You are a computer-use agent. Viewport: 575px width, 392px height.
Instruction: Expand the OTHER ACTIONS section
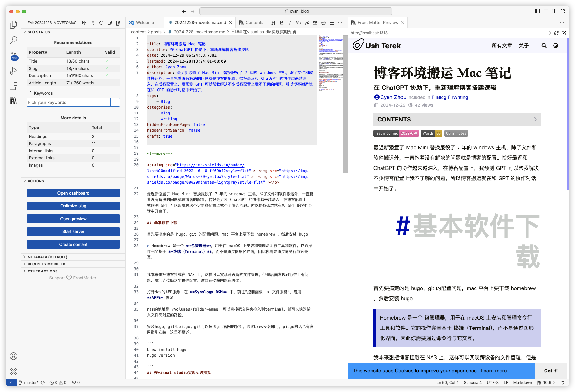coord(73,271)
